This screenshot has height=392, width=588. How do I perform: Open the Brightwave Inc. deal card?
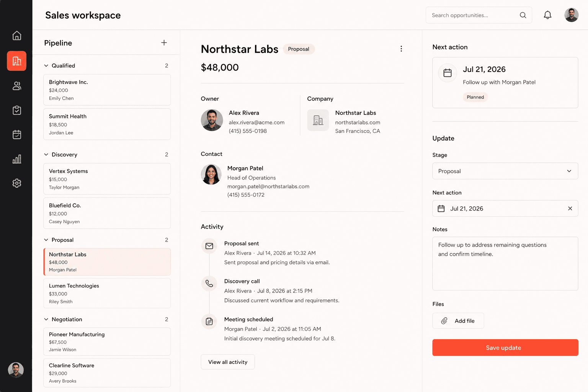click(x=107, y=90)
